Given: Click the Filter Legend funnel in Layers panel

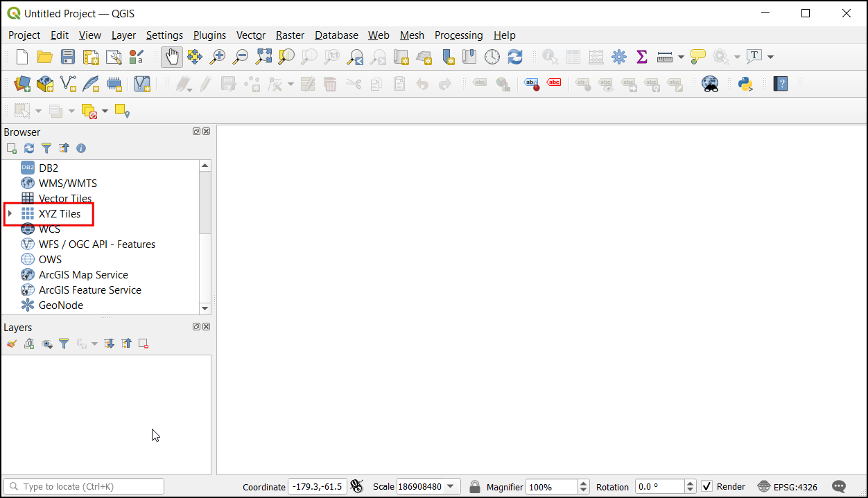Looking at the screenshot, I should point(64,344).
